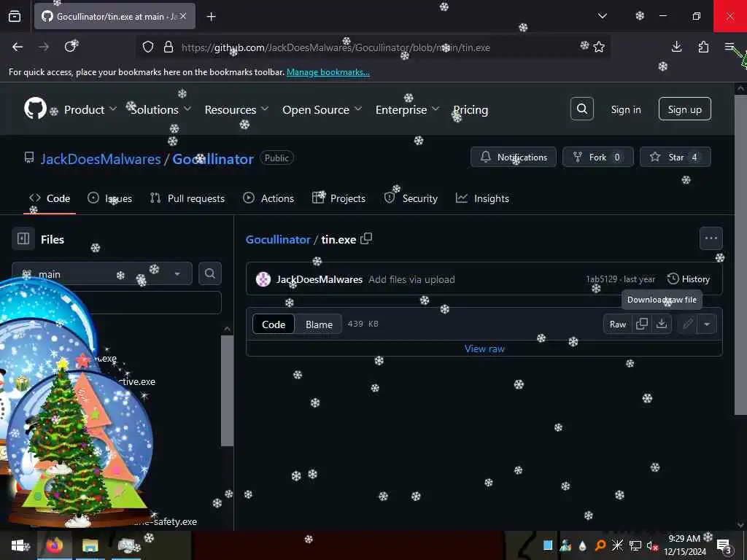Click Firefox in the taskbar
Viewport: 747px width, 560px height.
point(55,545)
